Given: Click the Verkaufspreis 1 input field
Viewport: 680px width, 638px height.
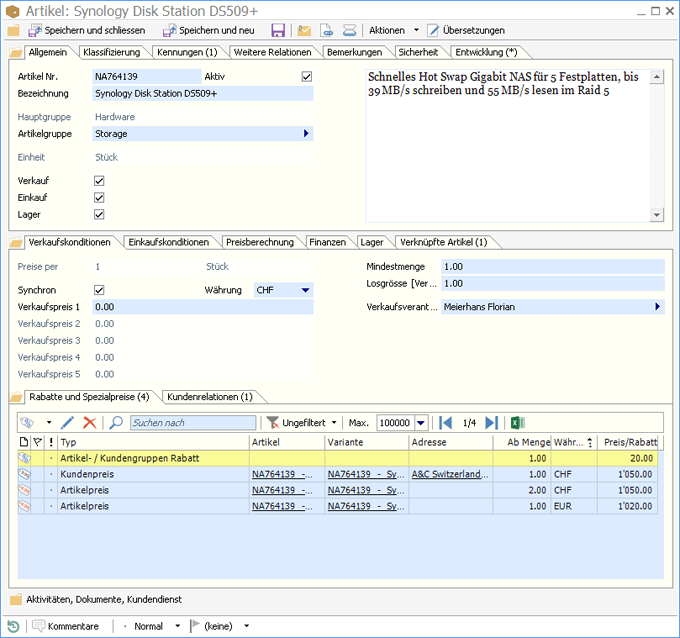Looking at the screenshot, I should tap(203, 307).
